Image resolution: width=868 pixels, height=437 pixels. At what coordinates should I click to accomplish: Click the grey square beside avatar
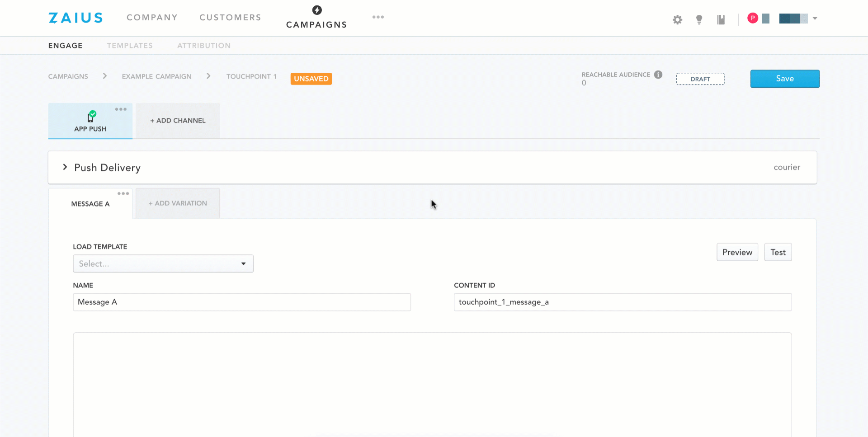(x=765, y=19)
